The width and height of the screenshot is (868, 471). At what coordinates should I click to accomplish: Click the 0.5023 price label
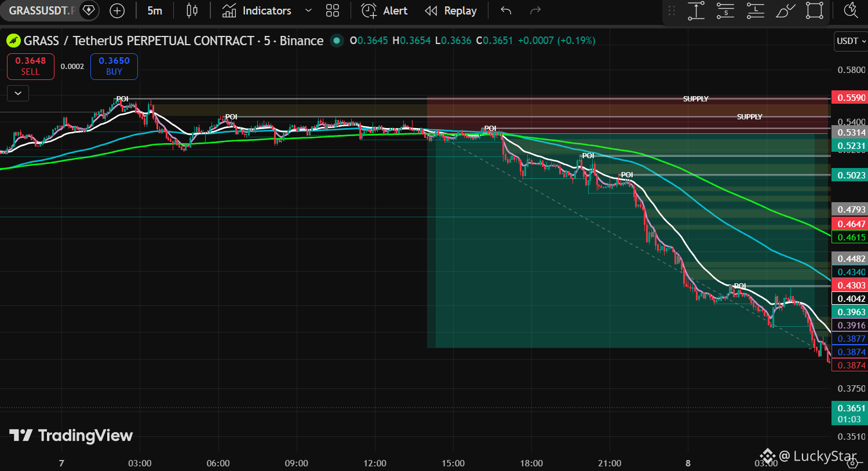pos(849,175)
